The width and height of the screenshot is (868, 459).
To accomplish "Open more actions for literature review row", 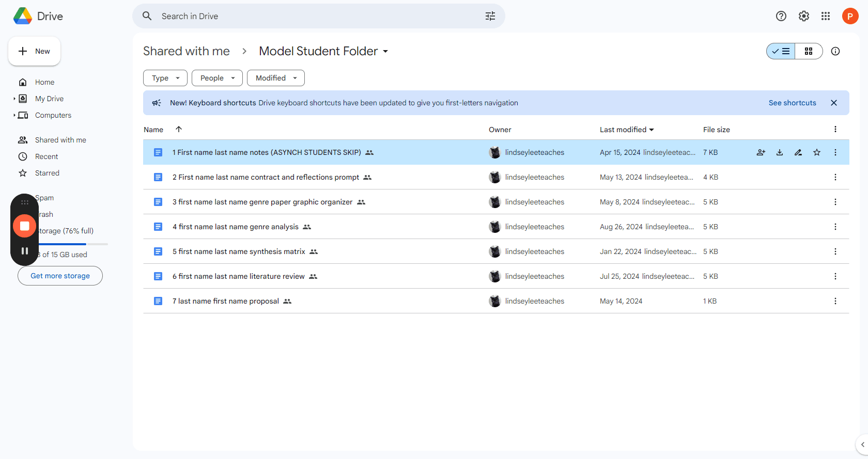I will pyautogui.click(x=835, y=276).
